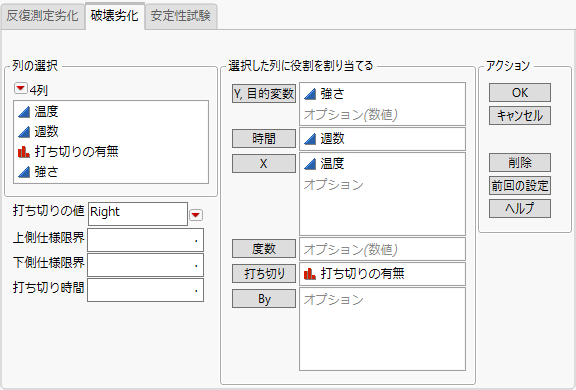
Task: Select 温度 in the column selection list
Action: [x=46, y=112]
